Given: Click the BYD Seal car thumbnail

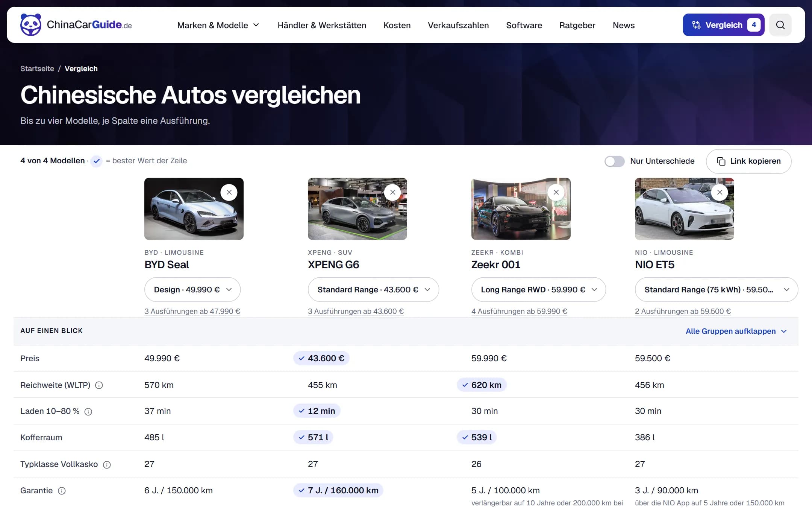Looking at the screenshot, I should pyautogui.click(x=194, y=209).
